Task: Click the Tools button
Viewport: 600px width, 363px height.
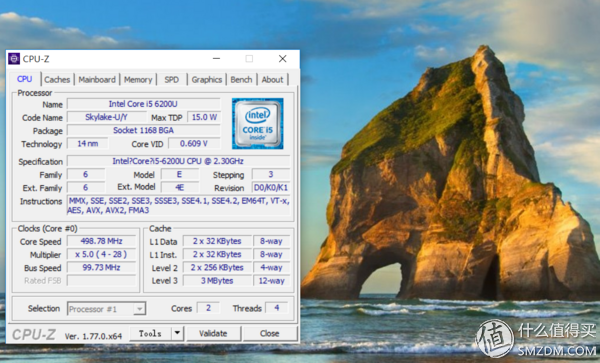Action: pos(150,333)
